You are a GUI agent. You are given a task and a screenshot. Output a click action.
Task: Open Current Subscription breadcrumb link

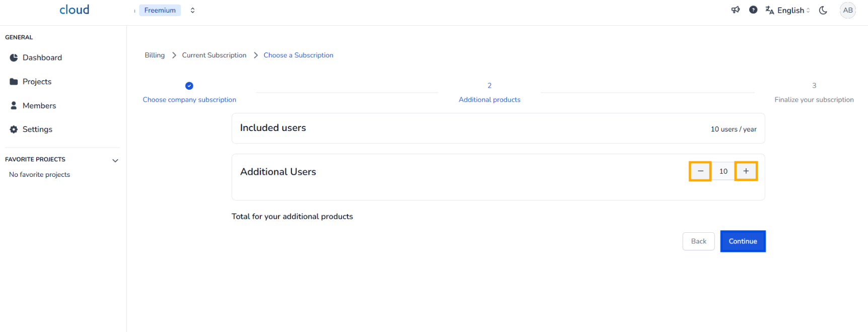(214, 55)
